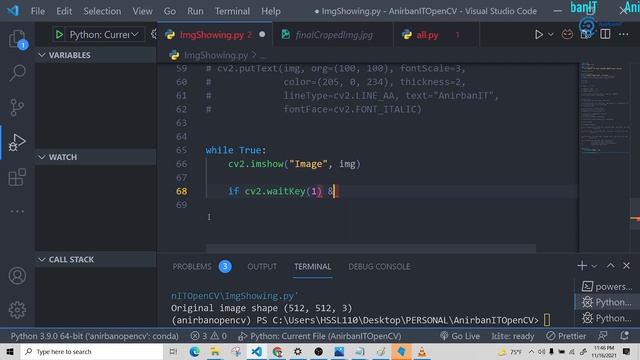Open launch.json gear next to configuration
640x360 pixels.
pyautogui.click(x=153, y=35)
